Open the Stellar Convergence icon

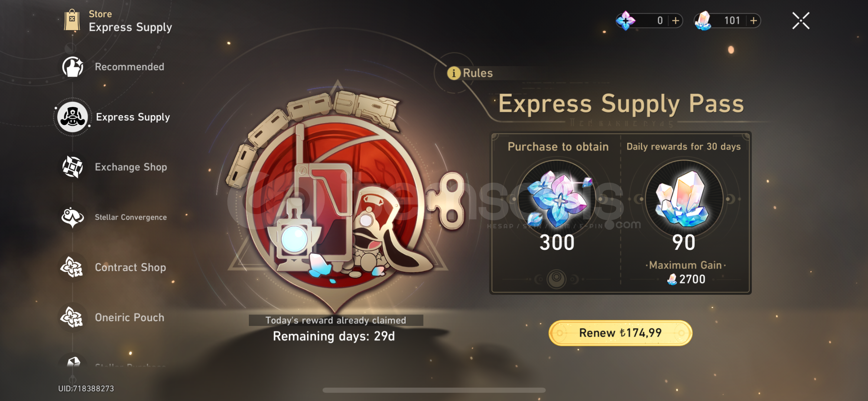(x=72, y=217)
